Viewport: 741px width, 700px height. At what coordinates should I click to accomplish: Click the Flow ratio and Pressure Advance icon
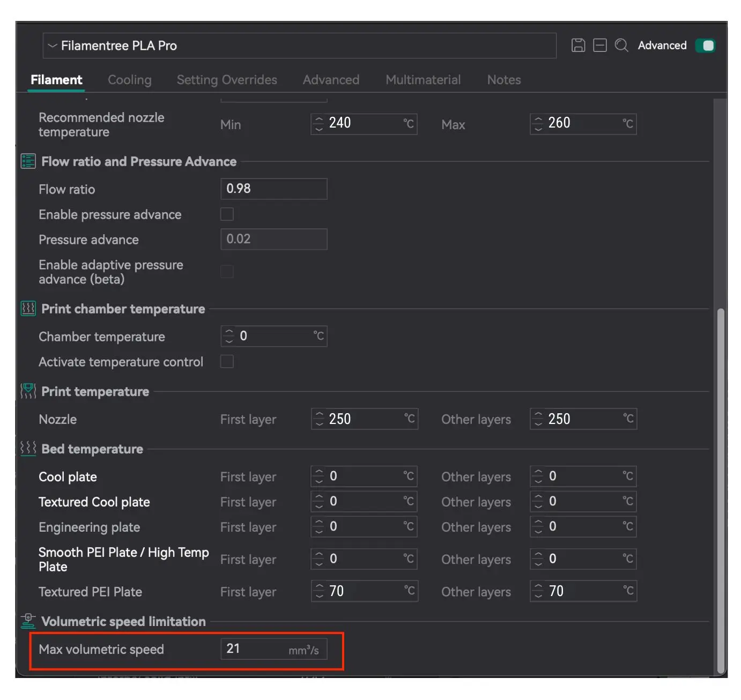[x=28, y=161]
